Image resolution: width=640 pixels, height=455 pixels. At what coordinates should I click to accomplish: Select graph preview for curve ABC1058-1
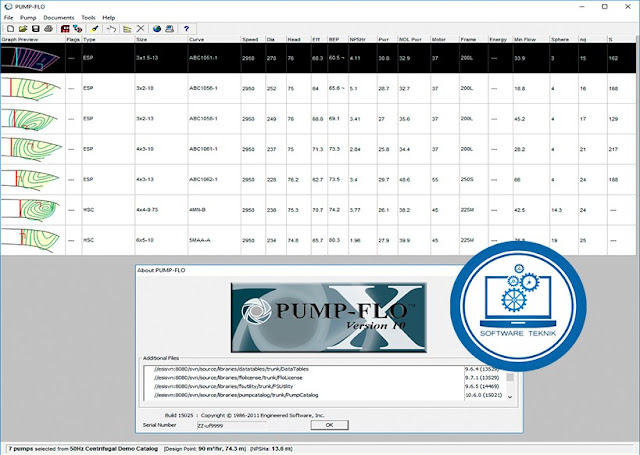32,119
